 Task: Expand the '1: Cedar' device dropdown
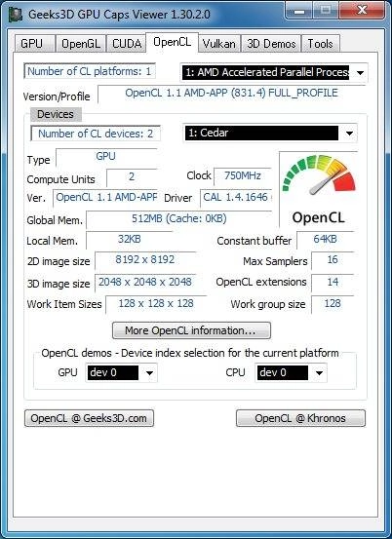[270, 133]
